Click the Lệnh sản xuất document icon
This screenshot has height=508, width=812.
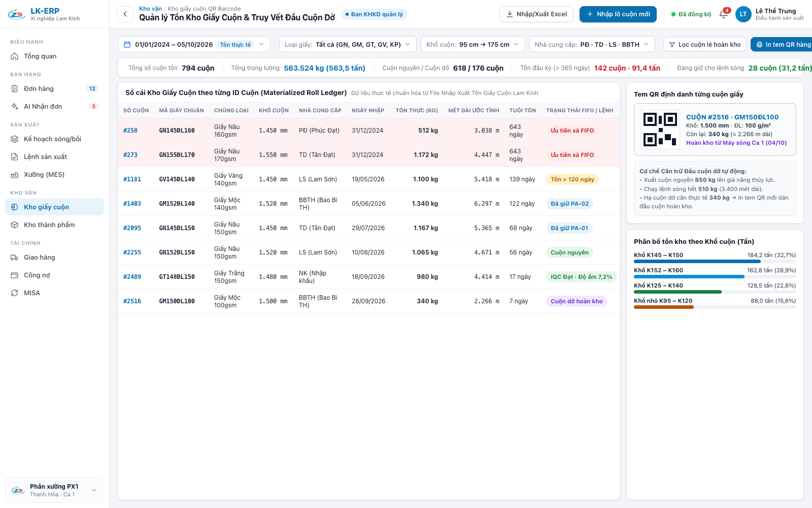click(15, 157)
